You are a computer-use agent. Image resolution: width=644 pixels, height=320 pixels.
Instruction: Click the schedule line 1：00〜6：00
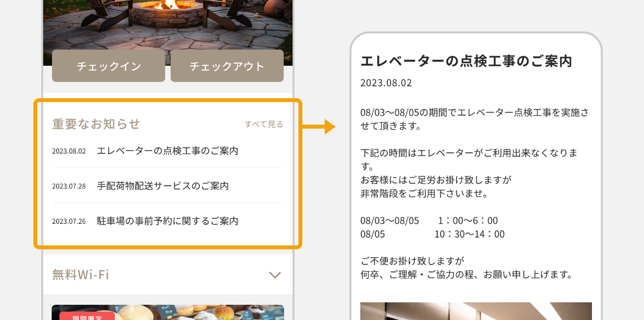(x=468, y=221)
